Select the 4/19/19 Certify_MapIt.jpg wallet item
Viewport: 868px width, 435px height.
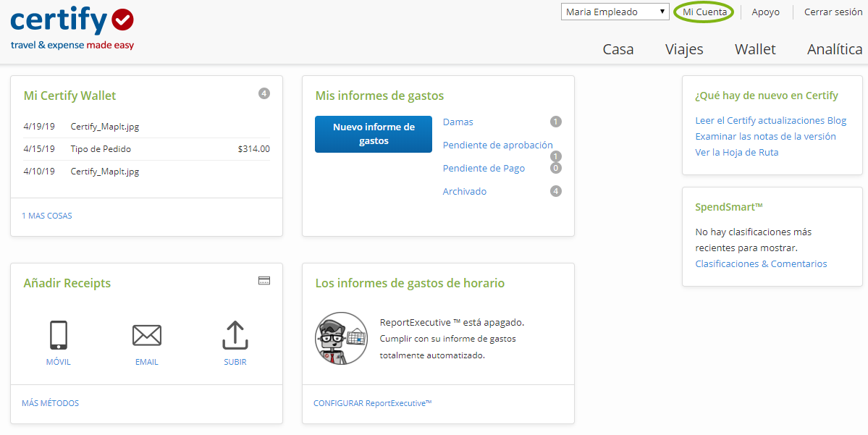[x=147, y=126]
